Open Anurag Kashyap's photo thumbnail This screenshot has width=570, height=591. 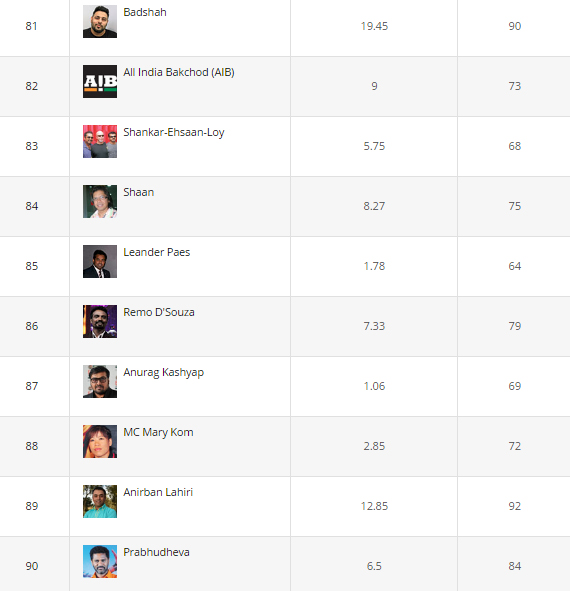[100, 381]
